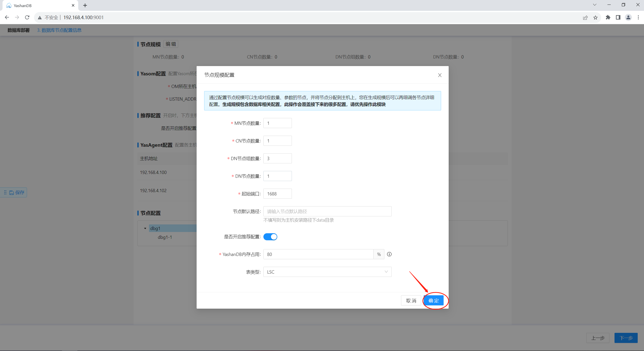Click the share page icon in address bar
This screenshot has width=644, height=351.
585,17
